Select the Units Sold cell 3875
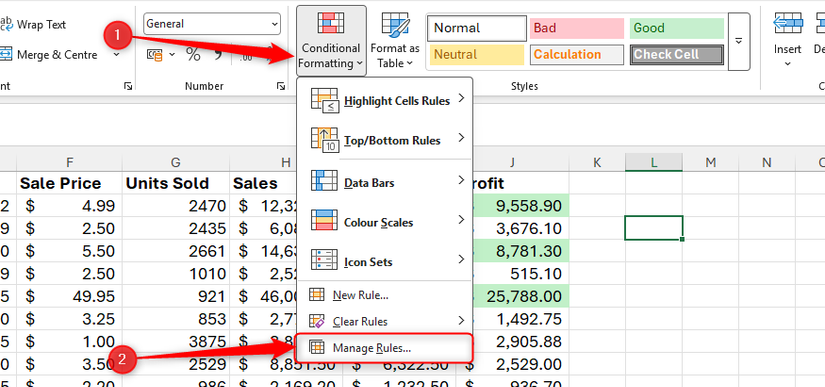825x387 pixels. [176, 341]
